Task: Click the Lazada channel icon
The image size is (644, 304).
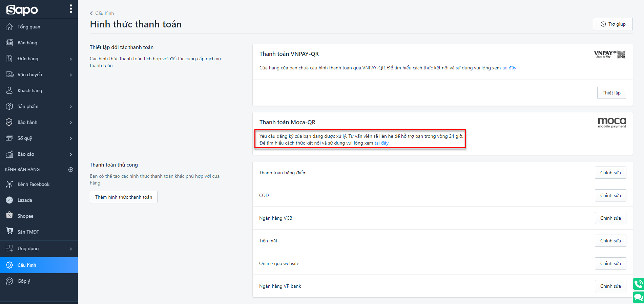Action: [x=9, y=200]
